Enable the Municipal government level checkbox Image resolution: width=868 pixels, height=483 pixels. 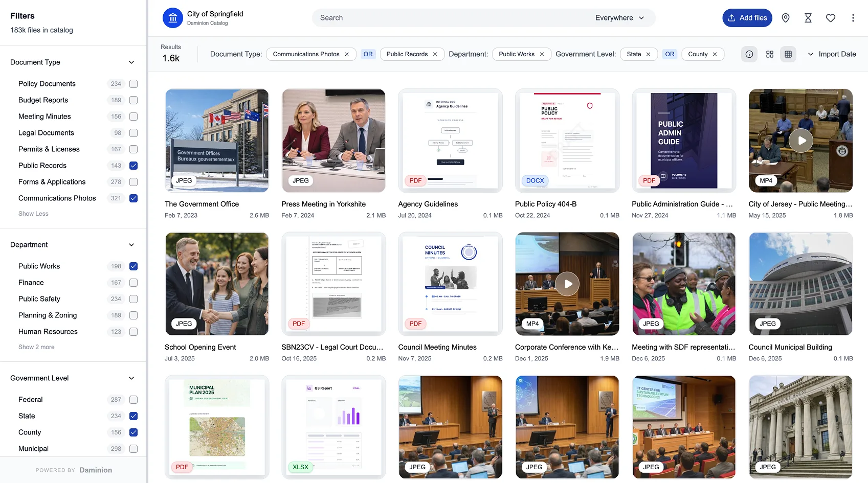pos(133,449)
